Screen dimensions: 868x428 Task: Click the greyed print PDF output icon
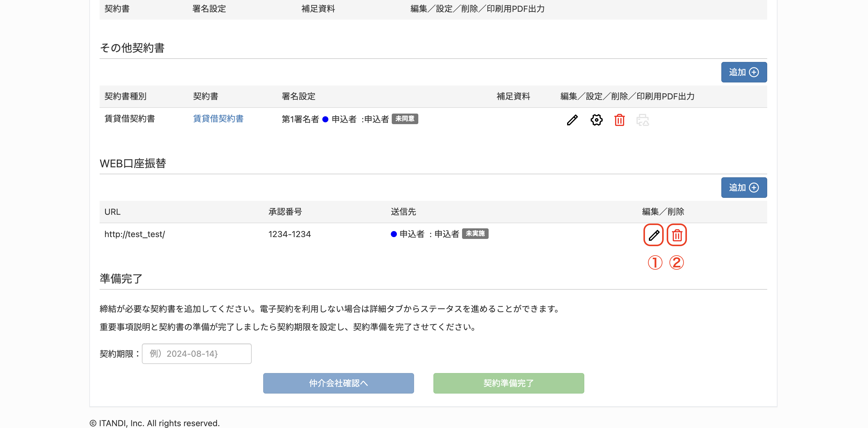click(643, 120)
